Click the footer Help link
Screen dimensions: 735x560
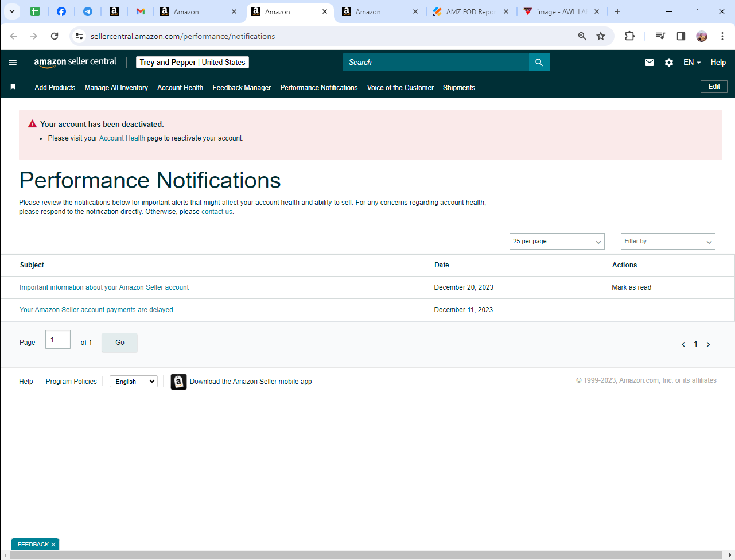coord(26,382)
